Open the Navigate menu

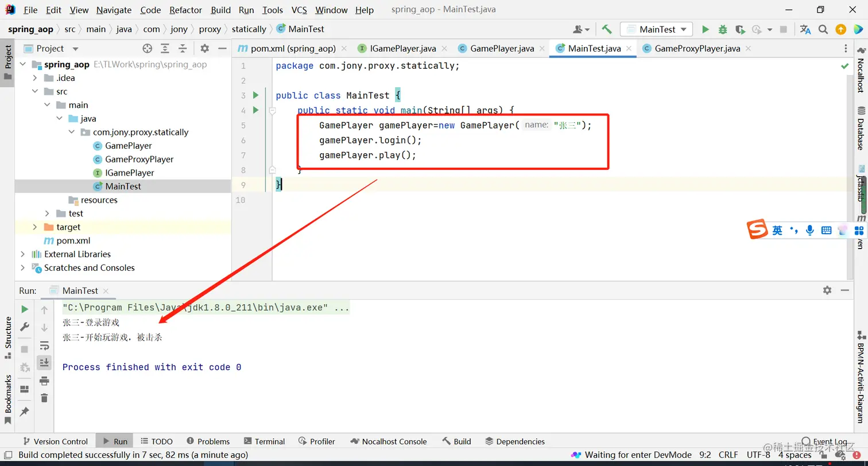pos(114,10)
